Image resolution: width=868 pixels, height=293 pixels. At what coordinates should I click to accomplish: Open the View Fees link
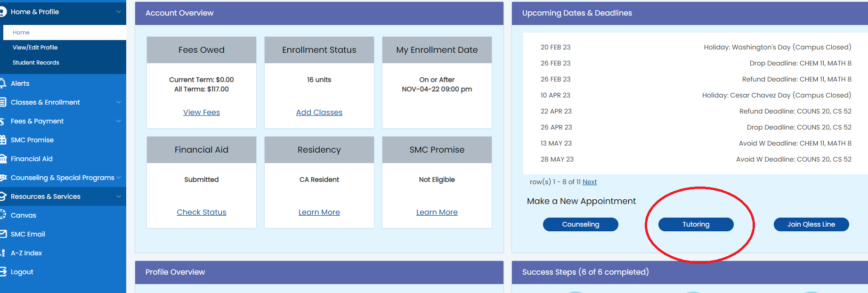coord(202,113)
